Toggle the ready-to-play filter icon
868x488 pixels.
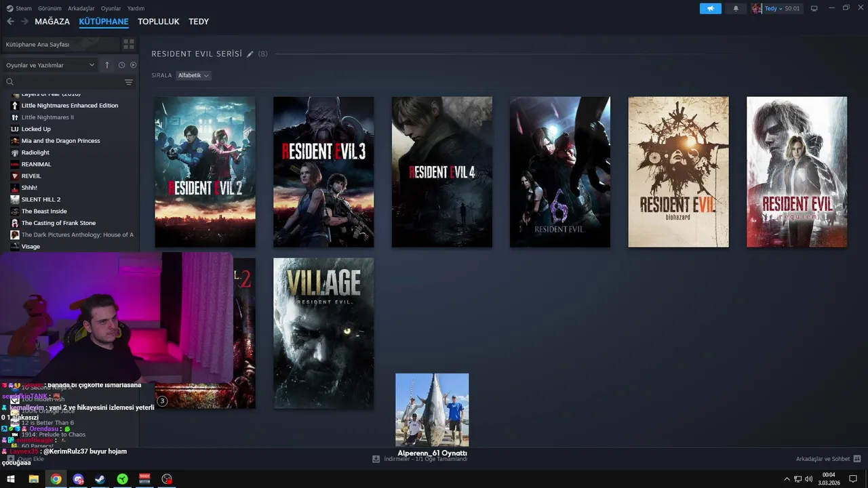coord(133,65)
